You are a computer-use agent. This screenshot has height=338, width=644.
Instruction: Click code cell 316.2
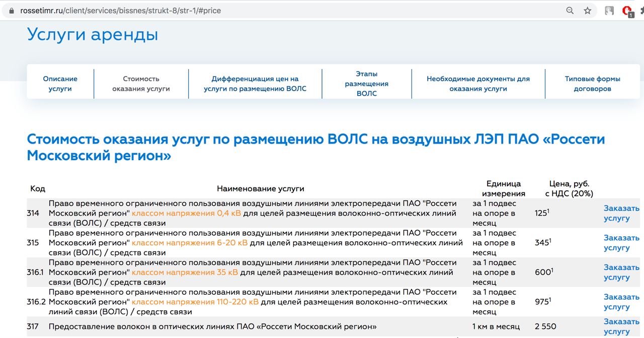[36, 302]
